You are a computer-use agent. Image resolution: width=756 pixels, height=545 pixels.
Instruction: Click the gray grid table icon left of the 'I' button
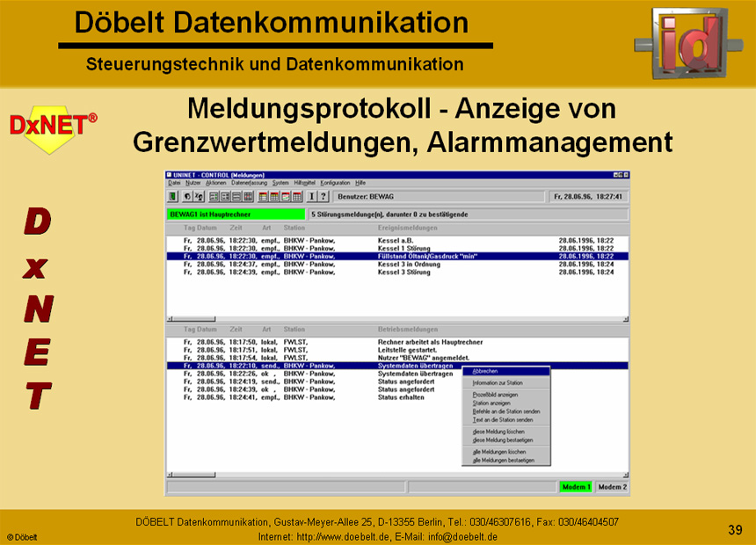[x=297, y=196]
